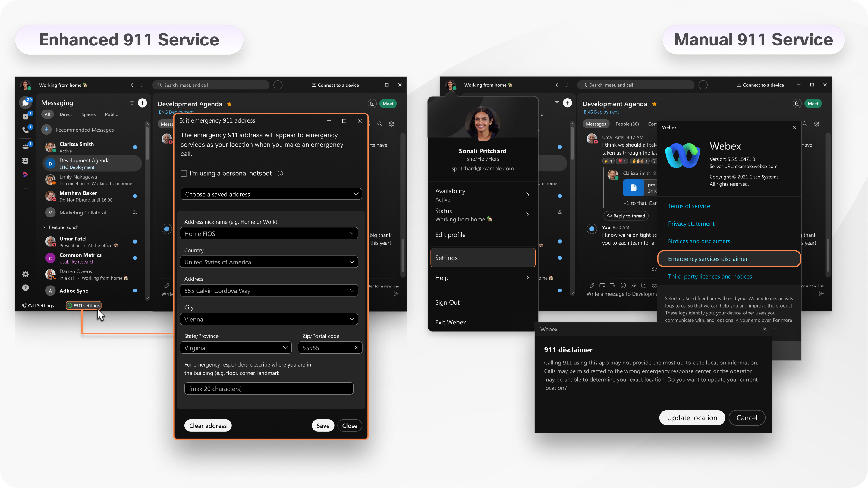The height and width of the screenshot is (488, 868).
Task: Click the Clear address button in E911 dialog
Action: tap(208, 425)
